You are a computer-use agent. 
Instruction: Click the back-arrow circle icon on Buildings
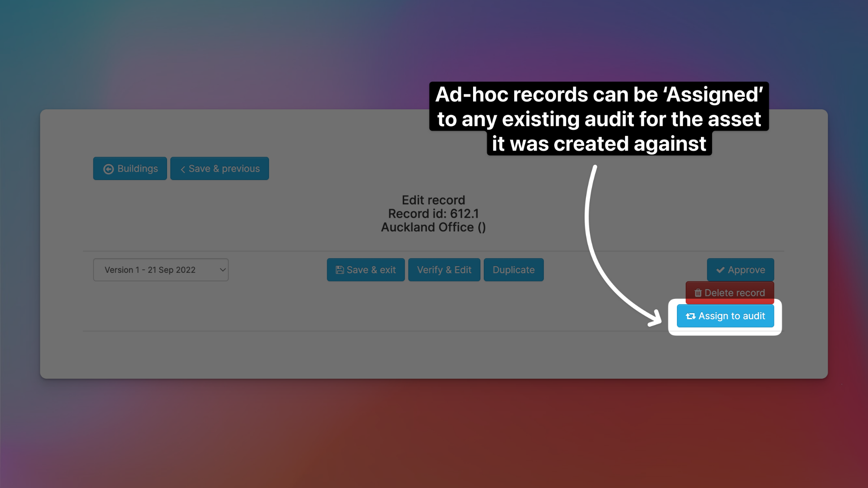tap(108, 169)
